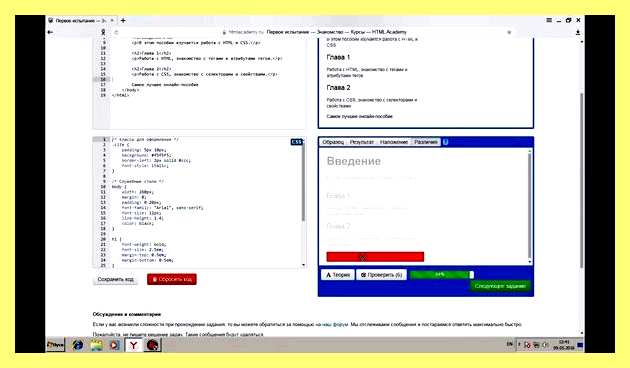Click the bookmark star in address bar
Viewport: 630px width, 368px height.
tap(509, 32)
